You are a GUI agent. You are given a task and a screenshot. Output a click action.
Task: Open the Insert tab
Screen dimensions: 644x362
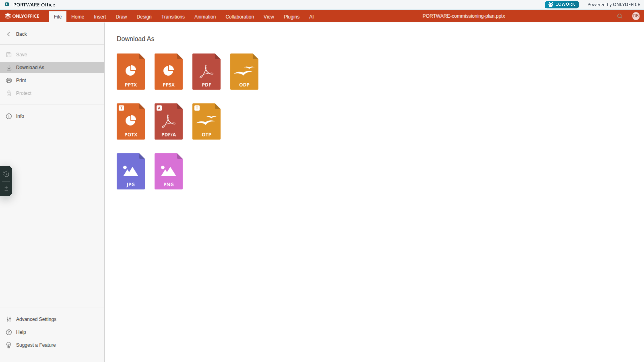pyautogui.click(x=100, y=17)
